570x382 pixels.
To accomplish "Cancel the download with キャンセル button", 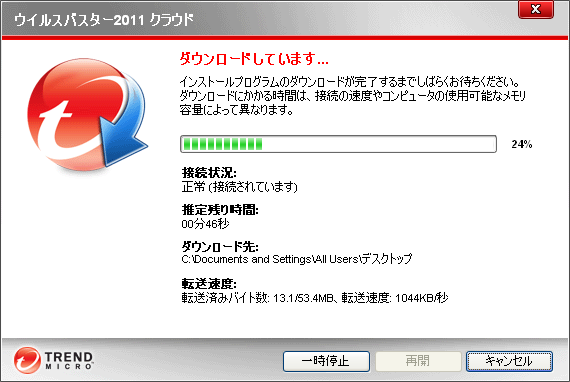I will (509, 361).
